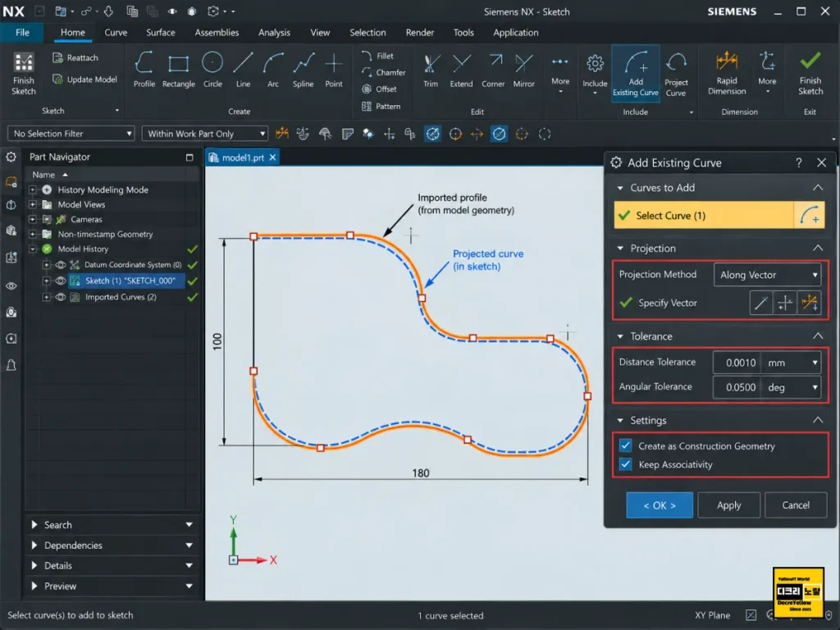Click the Project Curve tool

coord(676,74)
